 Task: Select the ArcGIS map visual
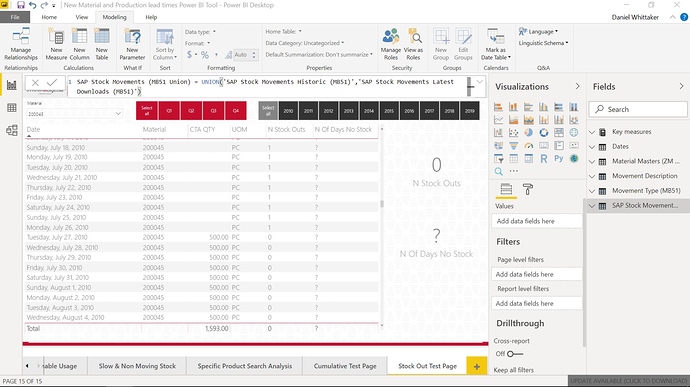point(574,158)
